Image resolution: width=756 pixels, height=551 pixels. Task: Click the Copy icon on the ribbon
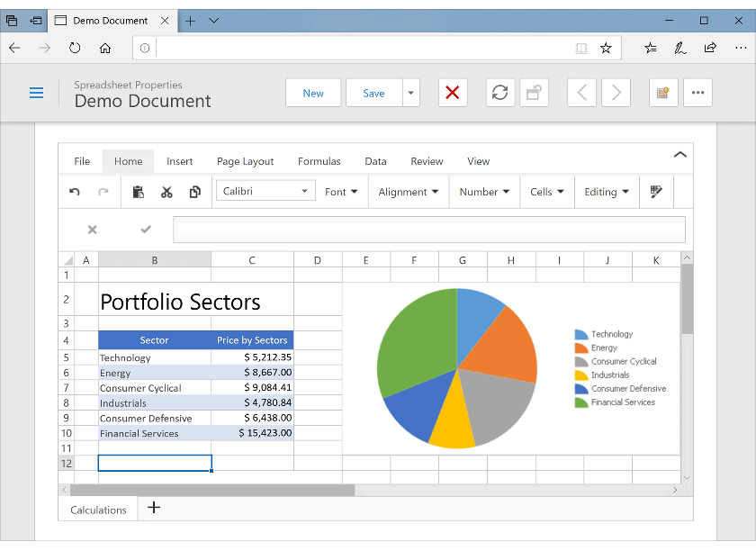(194, 191)
